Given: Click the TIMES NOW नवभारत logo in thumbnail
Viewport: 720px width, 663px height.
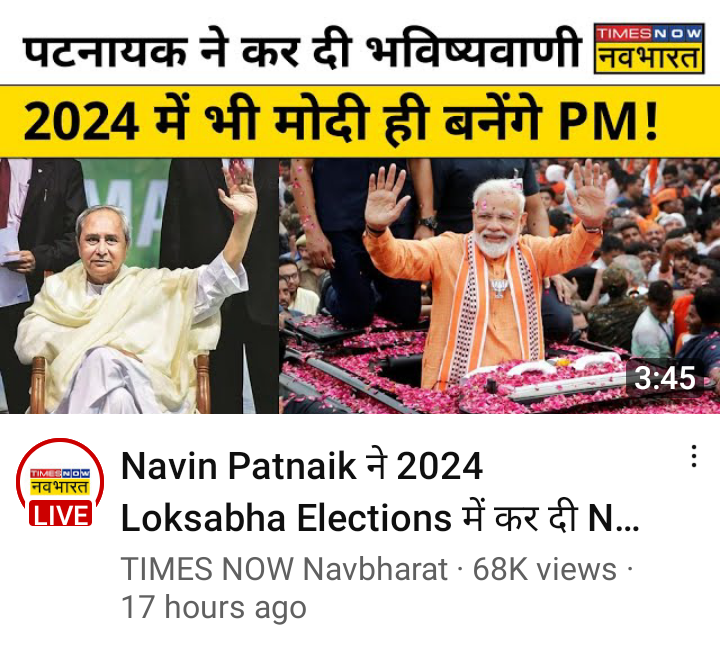Looking at the screenshot, I should point(649,48).
